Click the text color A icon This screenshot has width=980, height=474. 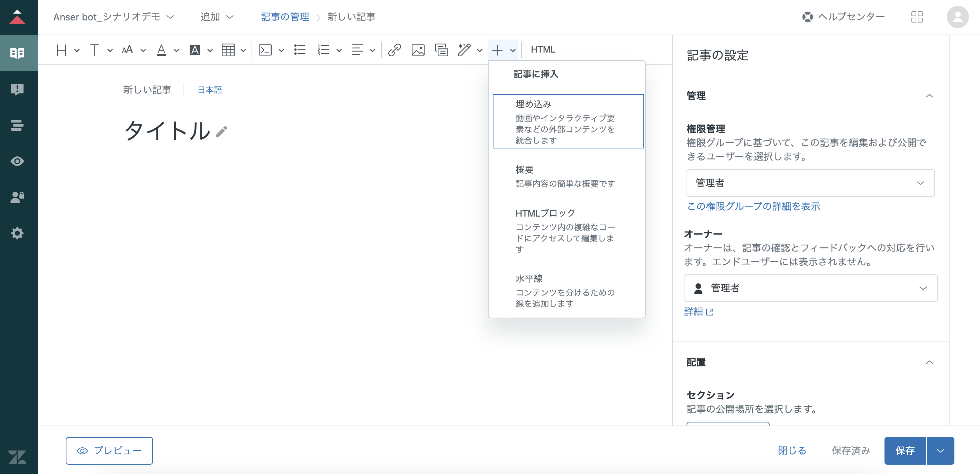pos(161,50)
